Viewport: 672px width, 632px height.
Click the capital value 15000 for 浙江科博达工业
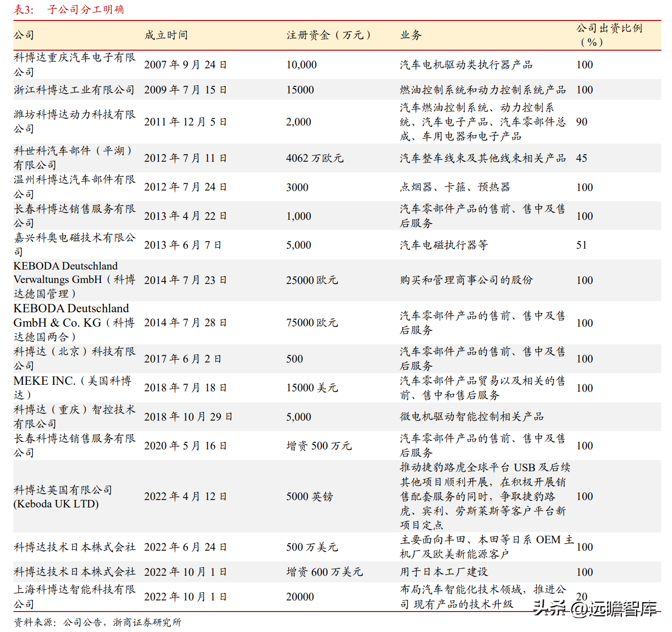pos(300,90)
